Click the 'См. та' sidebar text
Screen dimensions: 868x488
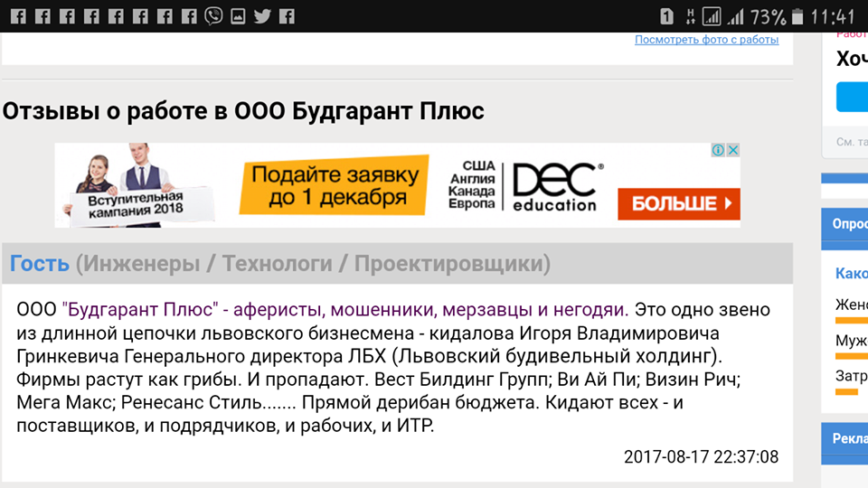[852, 142]
